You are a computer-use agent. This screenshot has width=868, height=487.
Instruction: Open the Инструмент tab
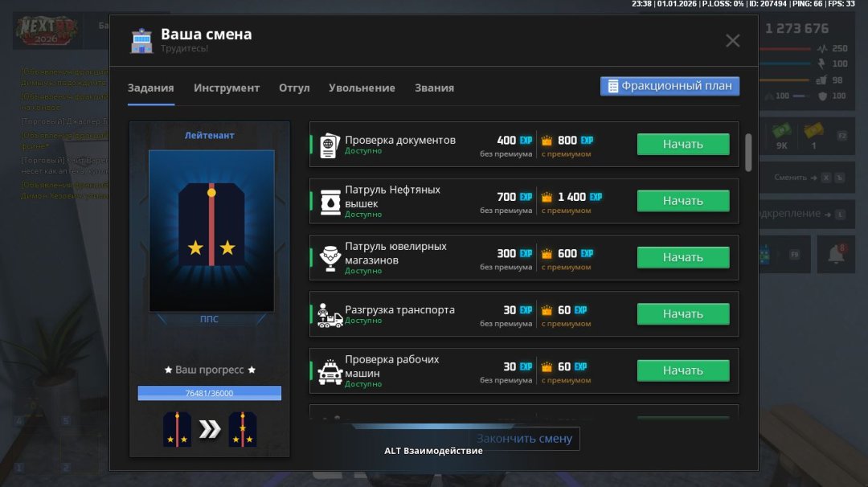(227, 88)
